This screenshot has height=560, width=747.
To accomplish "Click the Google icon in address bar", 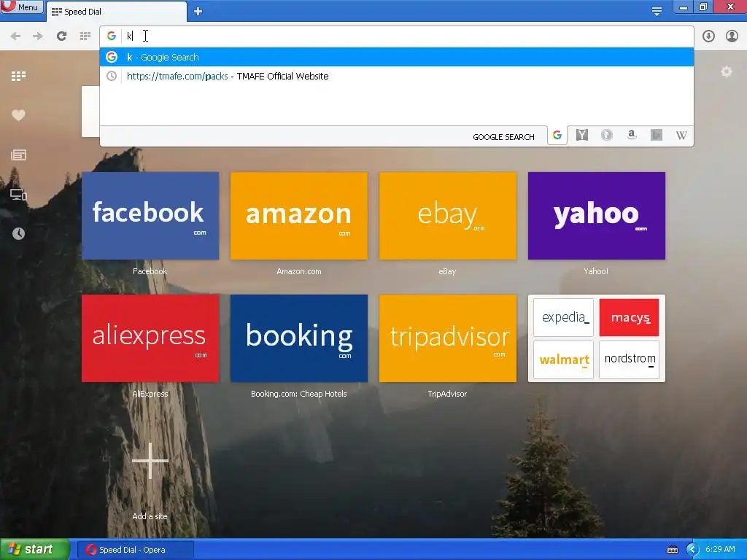I will pos(112,36).
